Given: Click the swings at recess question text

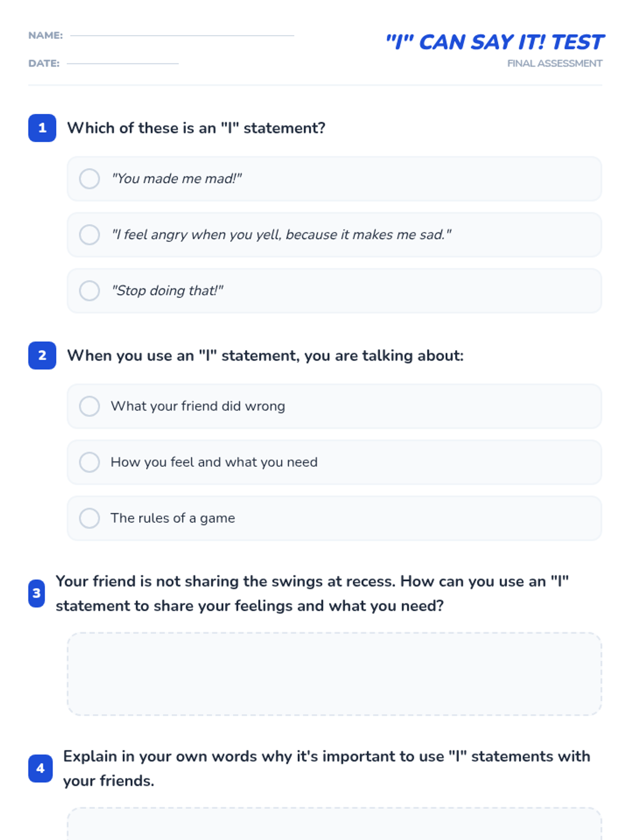Looking at the screenshot, I should (x=312, y=593).
